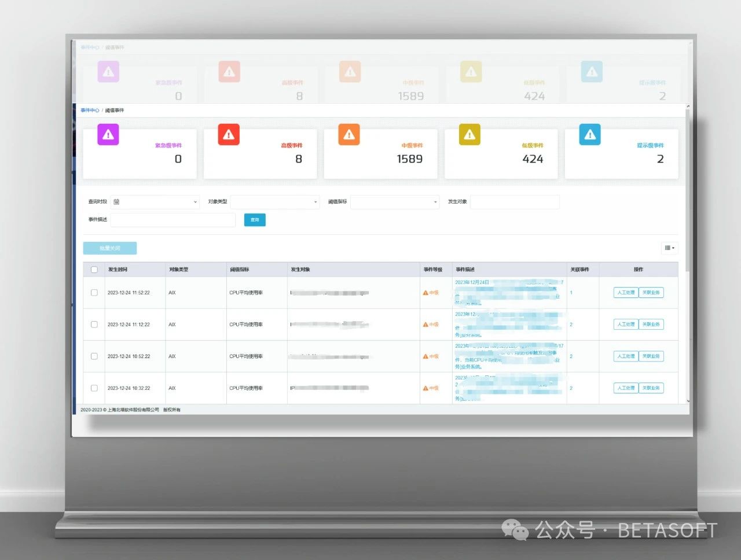Click the calendar icon in 查询时段 field
The image size is (741, 560).
click(x=116, y=202)
